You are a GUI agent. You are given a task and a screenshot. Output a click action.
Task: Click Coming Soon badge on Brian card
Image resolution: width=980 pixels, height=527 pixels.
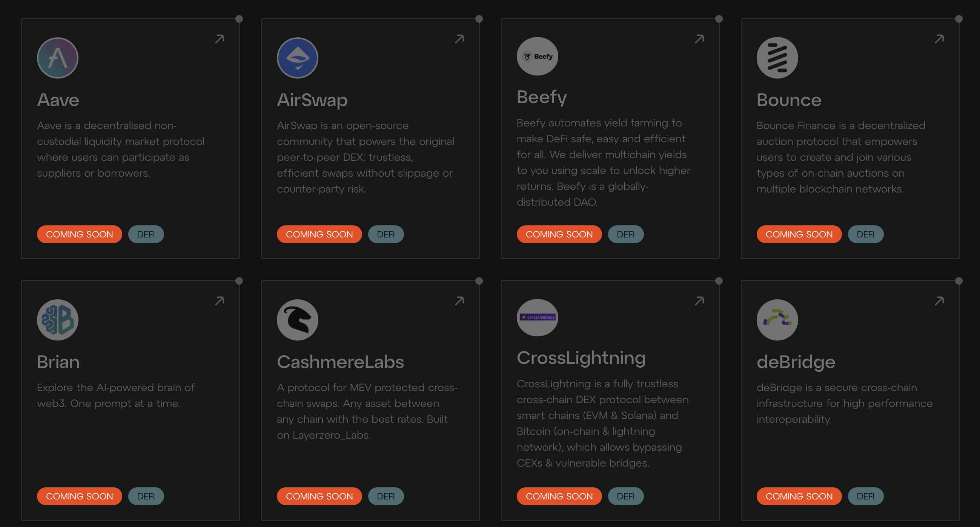coord(80,496)
